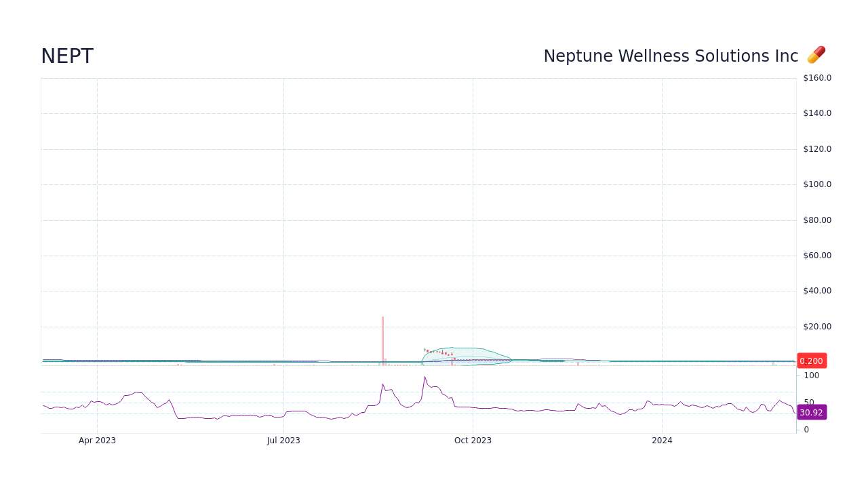
Task: Click the red 0.200 last price label
Action: click(x=811, y=361)
